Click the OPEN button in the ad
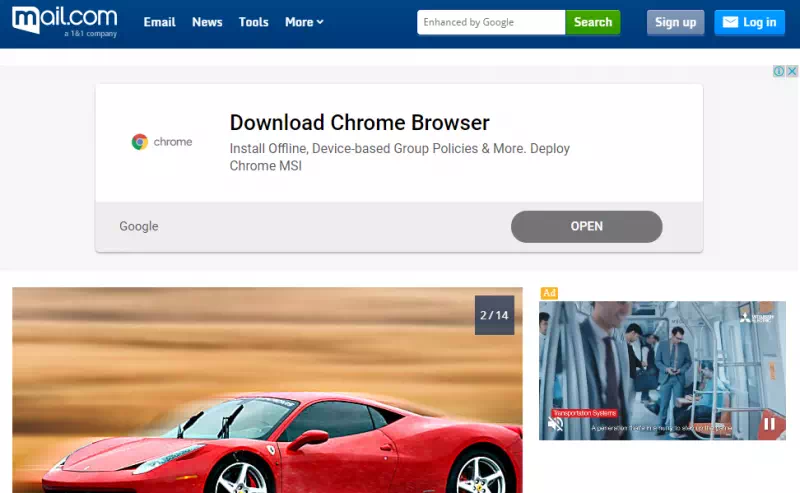Image resolution: width=800 pixels, height=493 pixels. point(587,227)
